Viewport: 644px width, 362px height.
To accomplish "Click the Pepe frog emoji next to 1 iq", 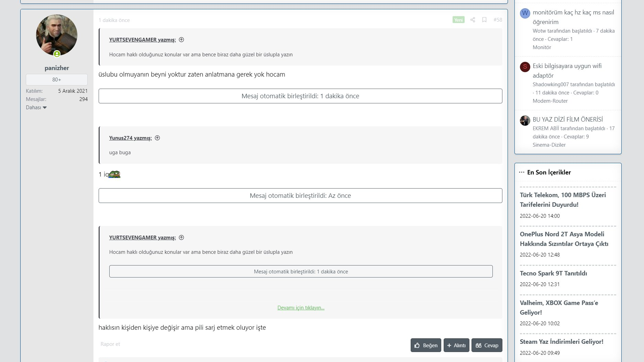I will click(114, 174).
